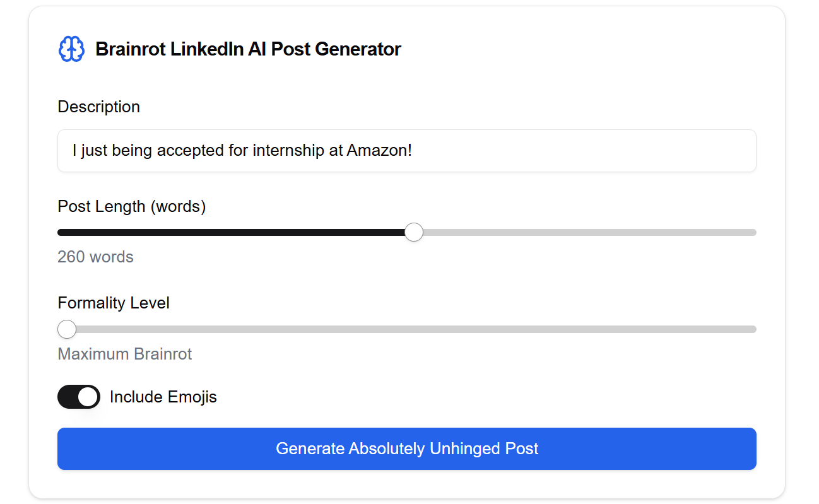This screenshot has height=504, width=819.
Task: Click the '260 words' value text
Action: [95, 257]
